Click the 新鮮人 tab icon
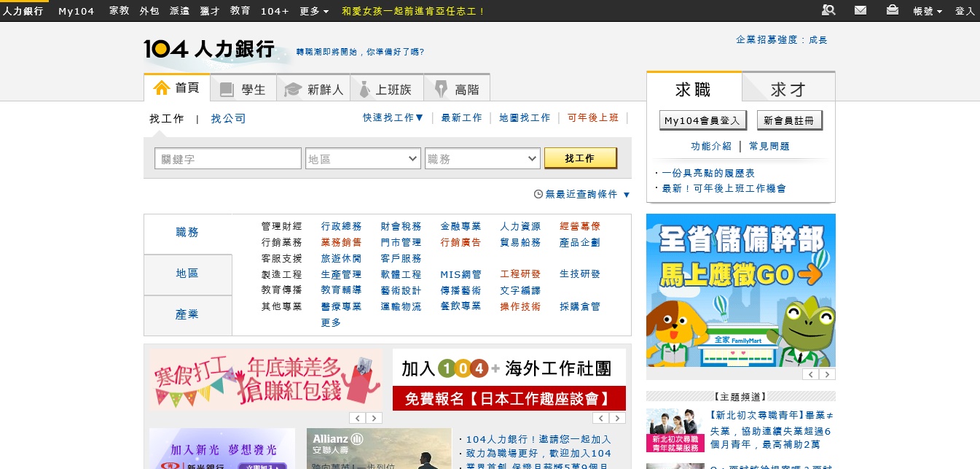 point(294,88)
